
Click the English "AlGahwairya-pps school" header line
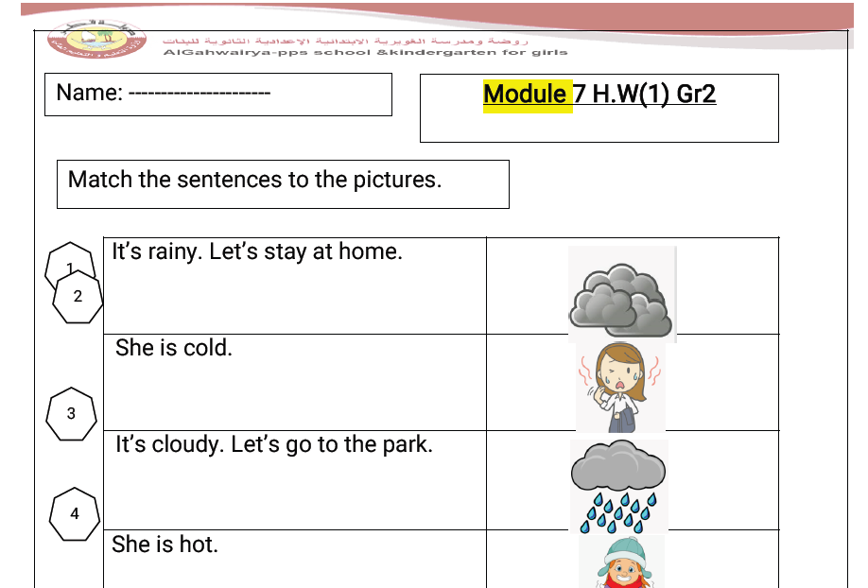coord(365,53)
